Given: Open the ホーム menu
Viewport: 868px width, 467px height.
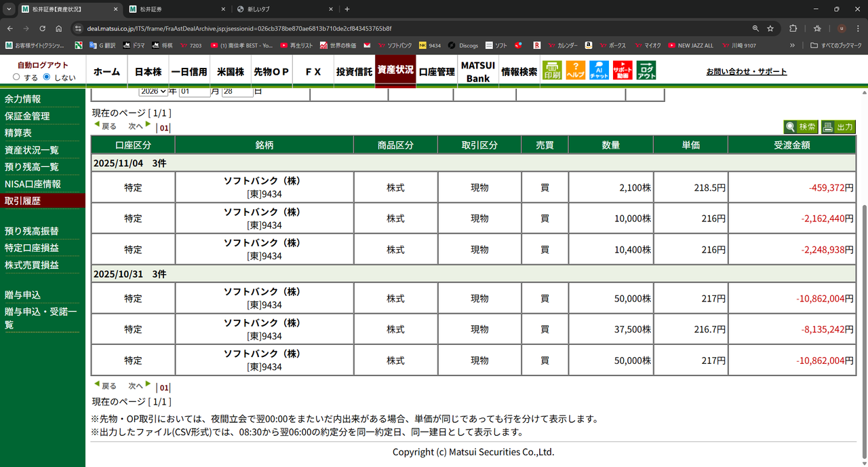Looking at the screenshot, I should tap(106, 71).
